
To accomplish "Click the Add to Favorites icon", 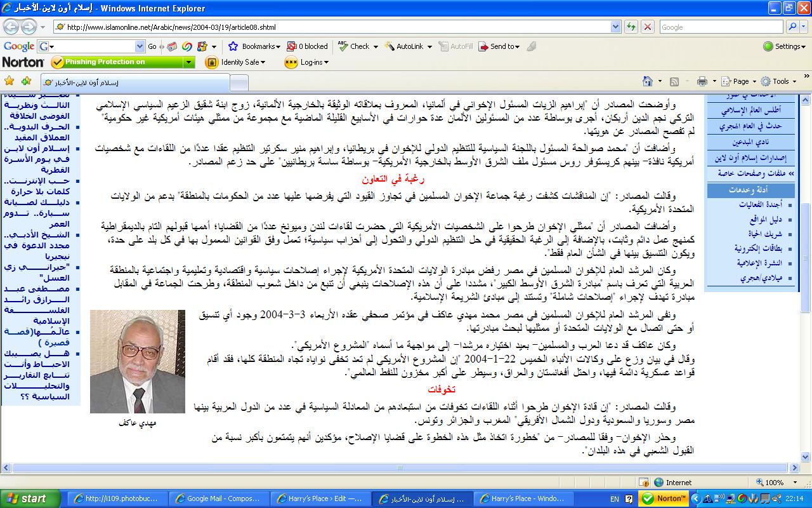I will 26,81.
